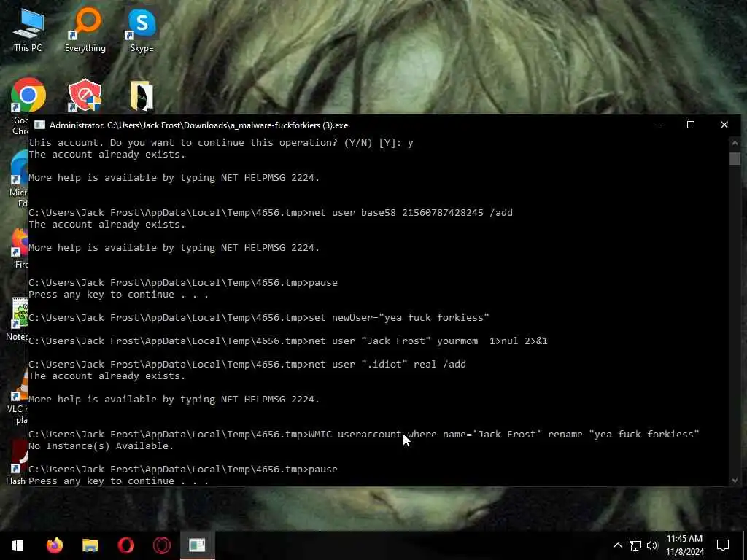Viewport: 747px width, 560px height.
Task: Show hidden system tray icons
Action: 617,545
